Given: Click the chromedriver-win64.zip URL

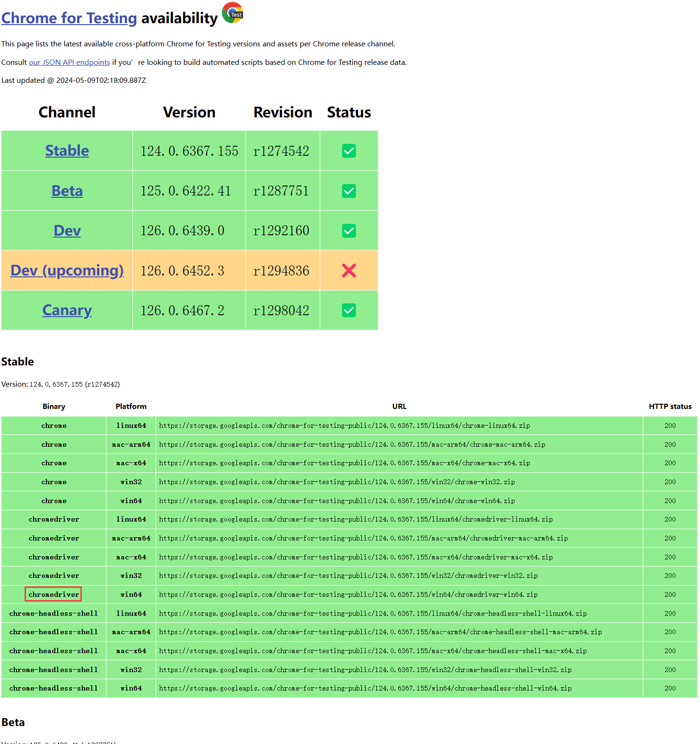Looking at the screenshot, I should point(348,594).
